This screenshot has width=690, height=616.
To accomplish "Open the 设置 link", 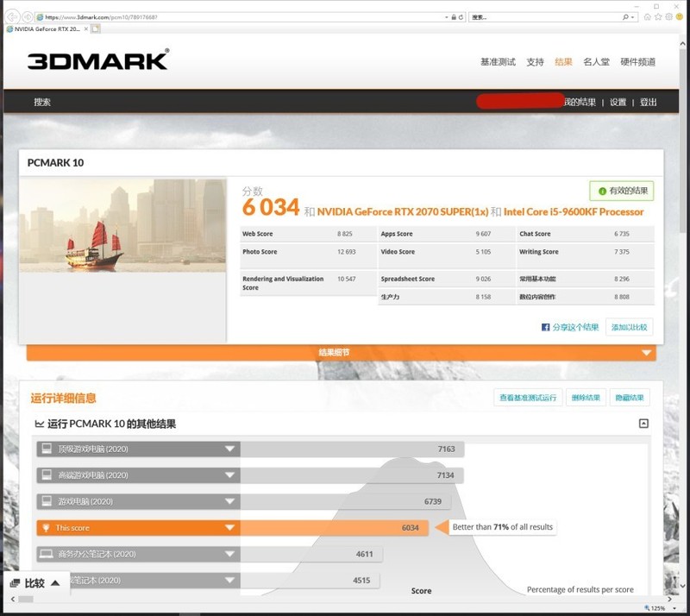I will [x=618, y=102].
